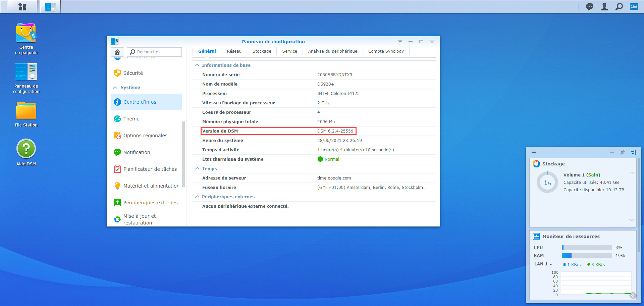Open the help question mark of Control Panel

(400, 42)
